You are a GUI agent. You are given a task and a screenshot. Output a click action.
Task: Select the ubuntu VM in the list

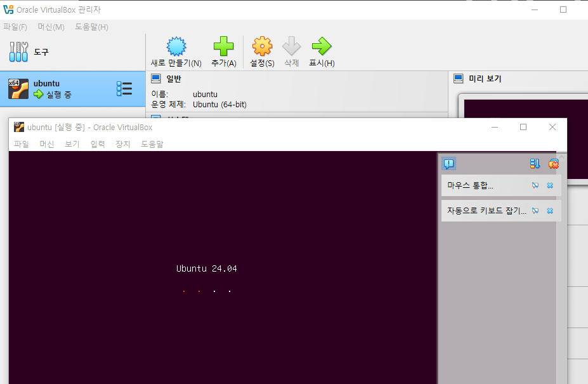pyautogui.click(x=72, y=89)
